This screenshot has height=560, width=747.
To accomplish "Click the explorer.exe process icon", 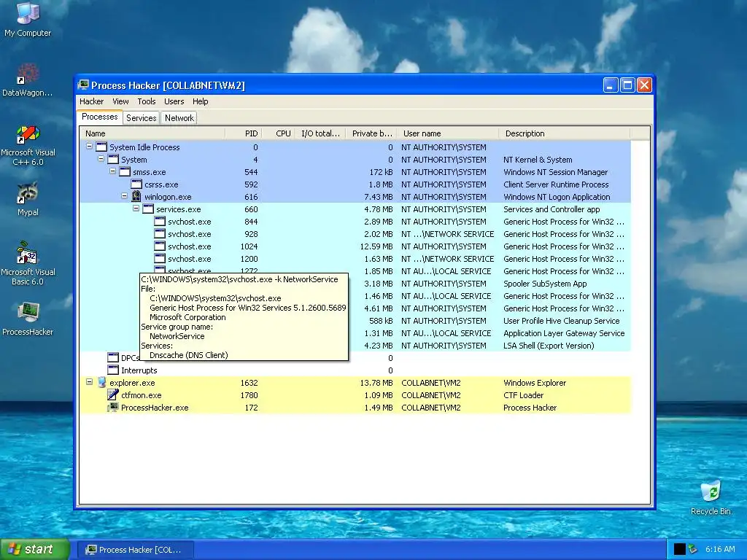I will tap(101, 382).
